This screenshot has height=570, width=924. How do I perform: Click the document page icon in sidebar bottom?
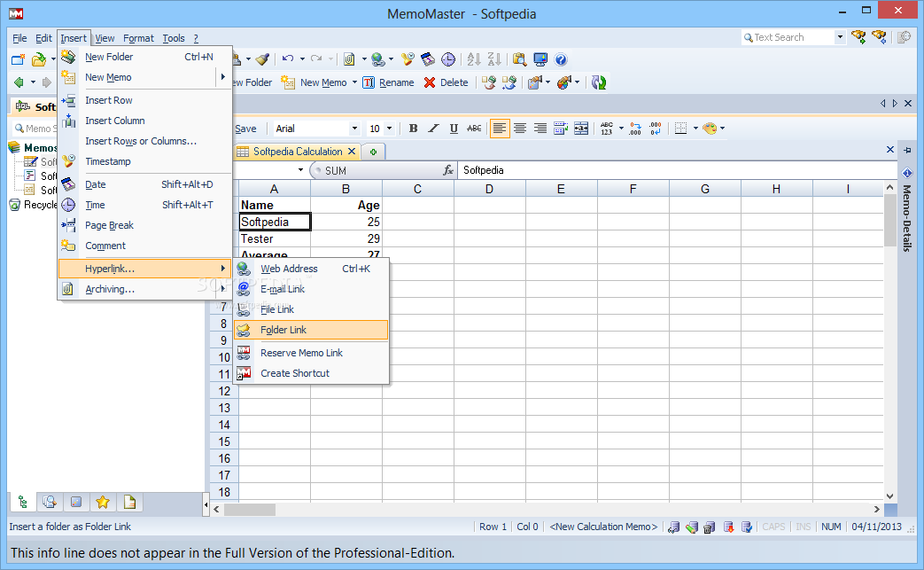pos(129,503)
